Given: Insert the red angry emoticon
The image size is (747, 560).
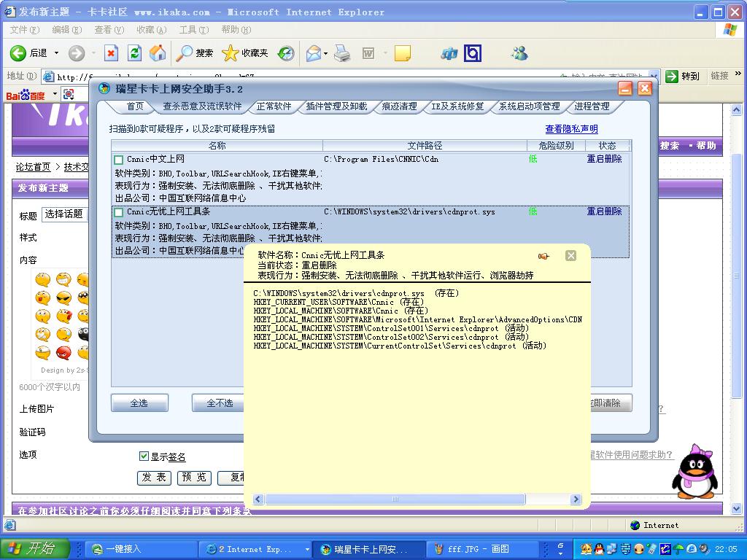Looking at the screenshot, I should point(63,353).
